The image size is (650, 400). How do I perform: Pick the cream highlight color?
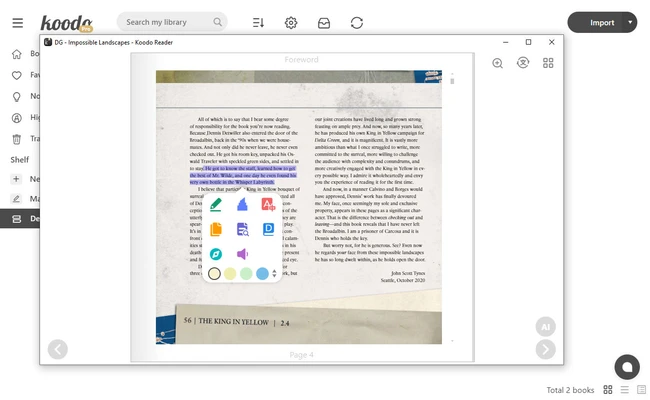[x=214, y=274]
